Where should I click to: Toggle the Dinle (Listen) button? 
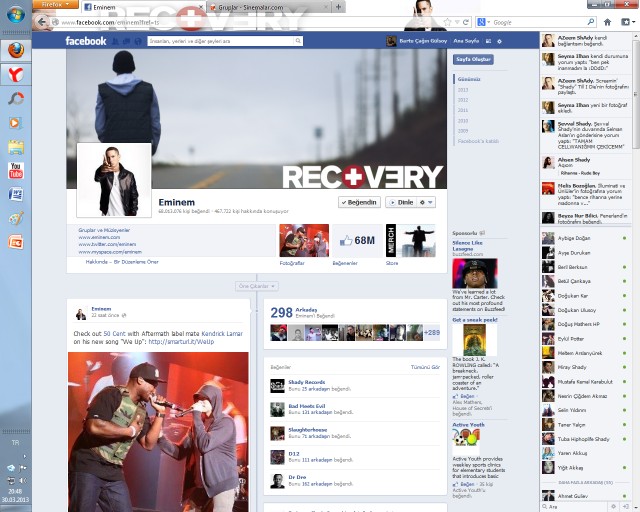click(x=399, y=202)
